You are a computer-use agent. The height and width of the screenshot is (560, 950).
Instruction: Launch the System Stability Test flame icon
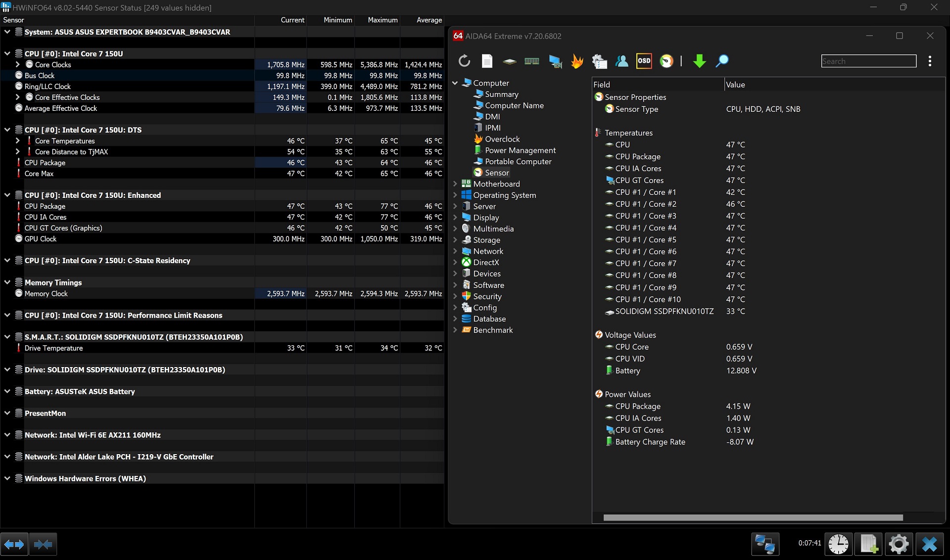click(x=577, y=61)
